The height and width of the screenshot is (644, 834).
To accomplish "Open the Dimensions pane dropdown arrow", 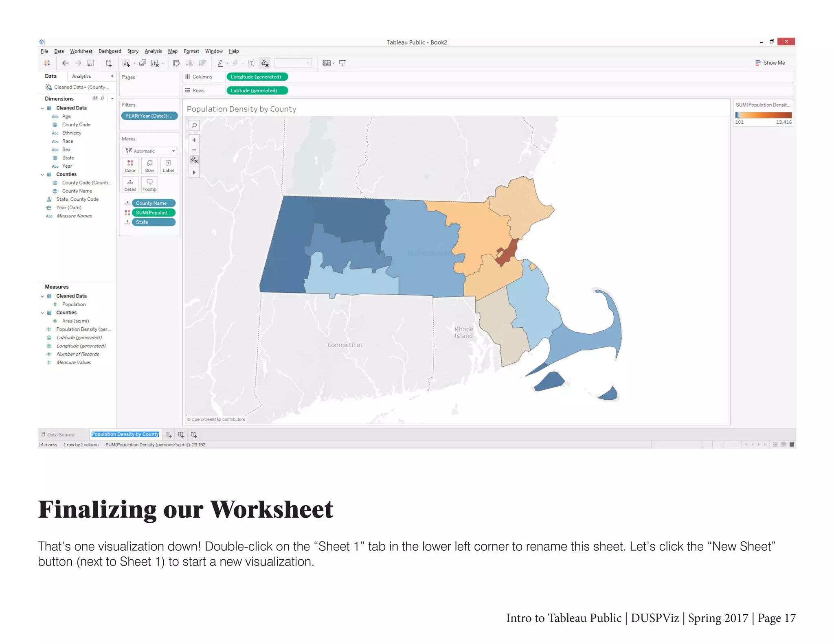I will click(x=112, y=99).
